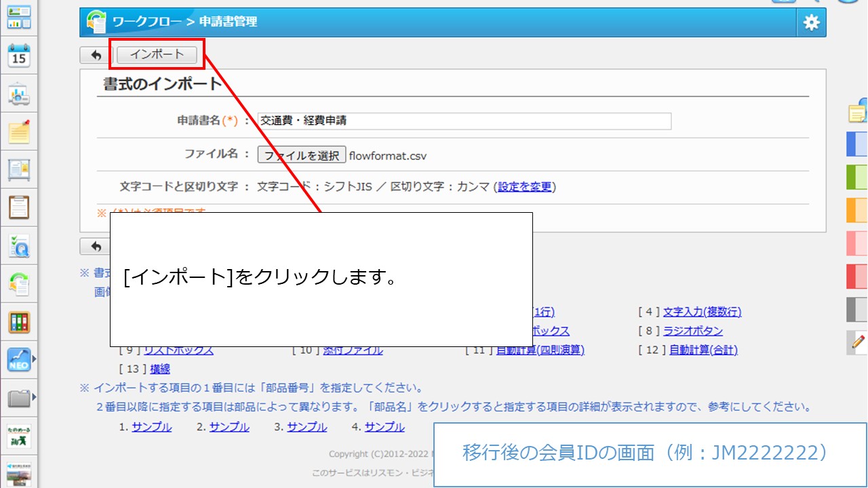Select the green color tab on right edge
The image size is (868, 488).
click(x=857, y=176)
